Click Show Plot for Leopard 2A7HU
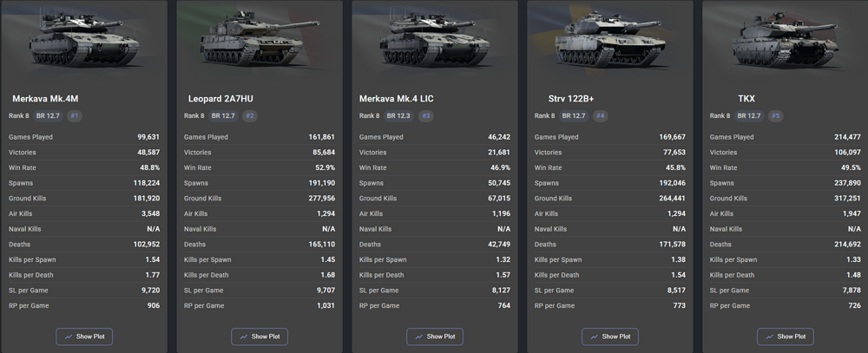The height and width of the screenshot is (353, 868). pos(260,337)
